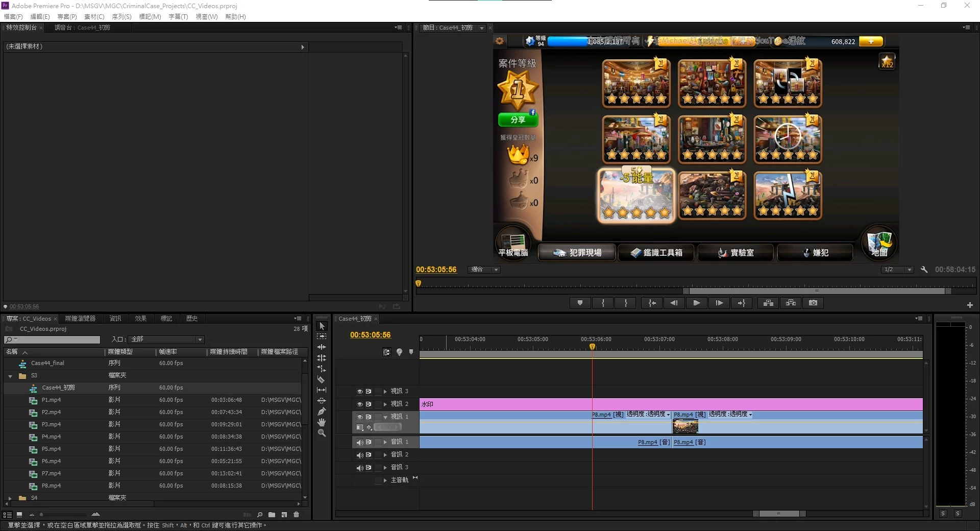Export frame with camera icon

pos(813,303)
